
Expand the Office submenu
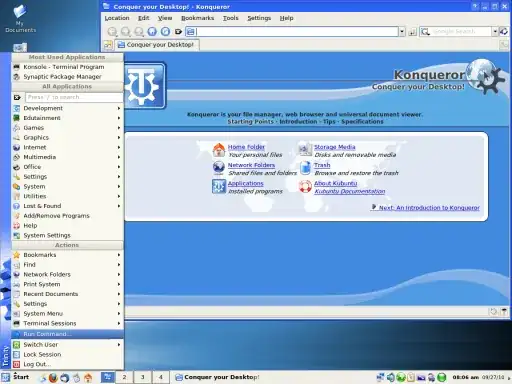(x=67, y=167)
